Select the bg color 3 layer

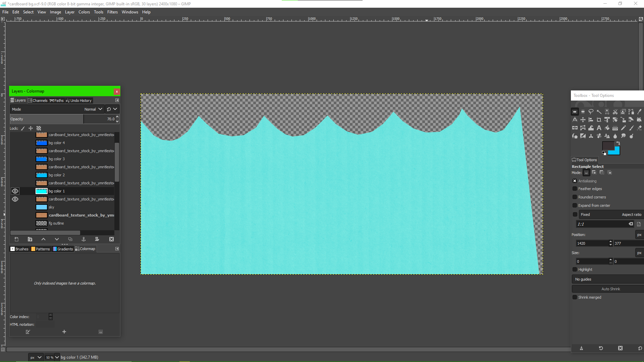57,159
